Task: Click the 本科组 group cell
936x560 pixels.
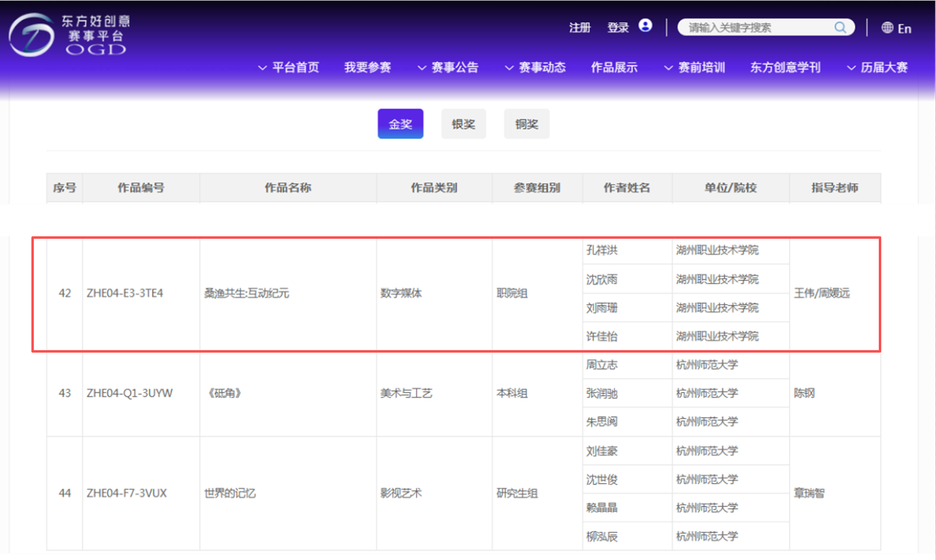Action: pos(512,393)
